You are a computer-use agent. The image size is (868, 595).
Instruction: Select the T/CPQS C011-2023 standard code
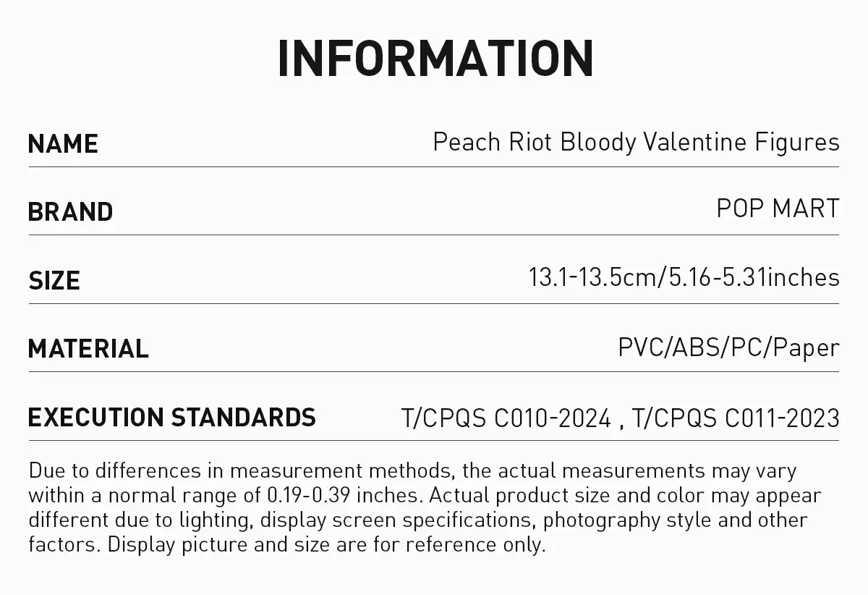coord(736,418)
